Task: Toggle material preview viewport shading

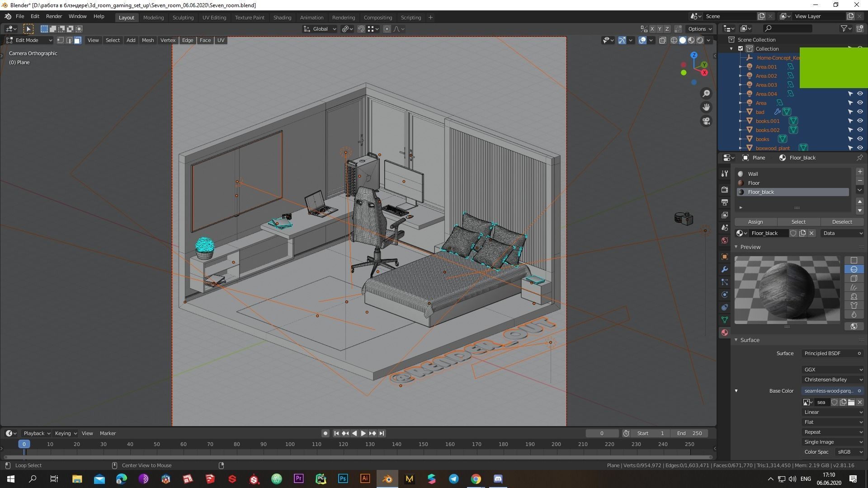Action: click(x=691, y=40)
